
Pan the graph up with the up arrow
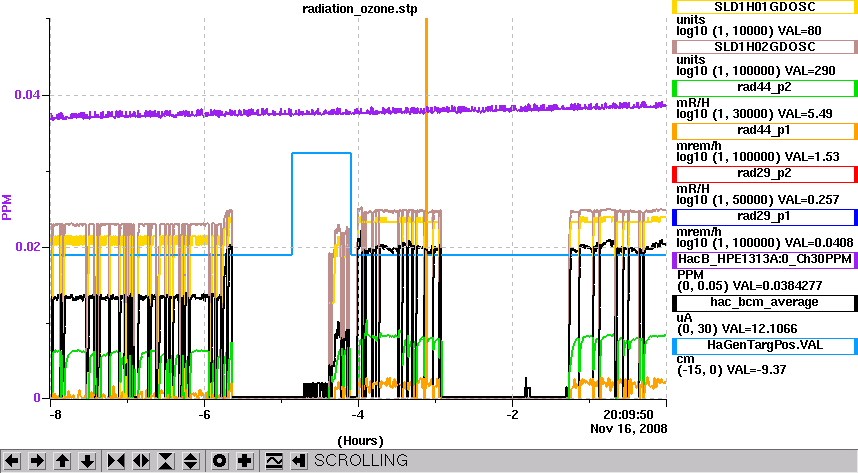click(62, 461)
